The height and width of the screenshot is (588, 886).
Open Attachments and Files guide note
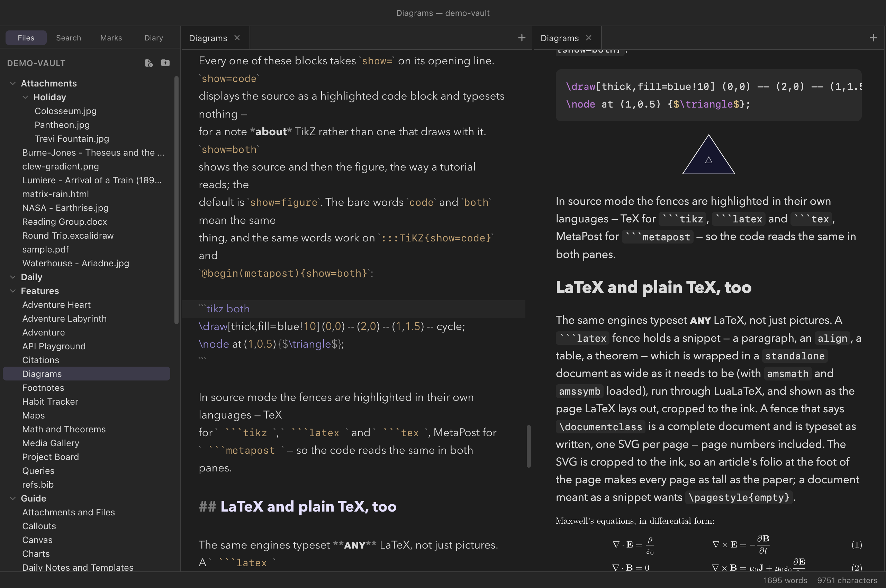coord(68,512)
